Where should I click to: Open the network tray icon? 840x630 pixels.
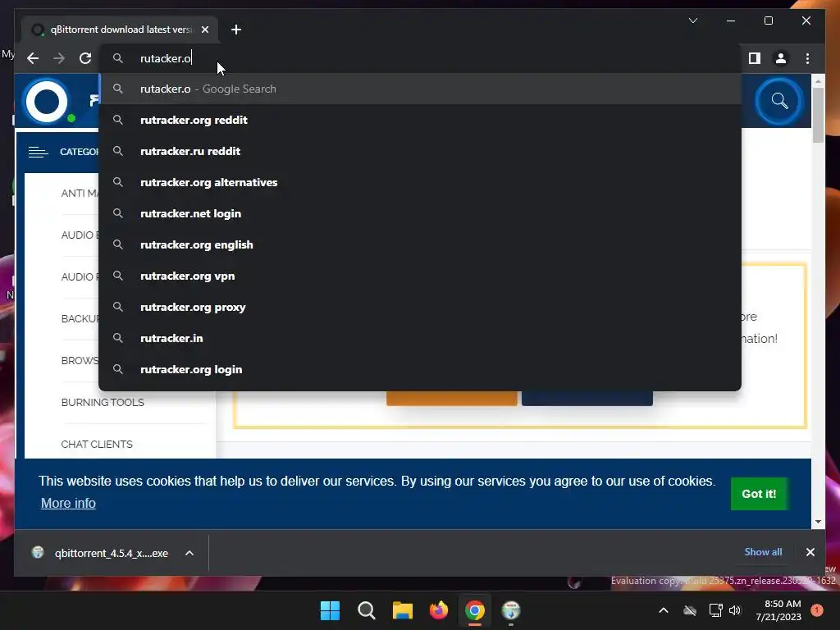715,610
